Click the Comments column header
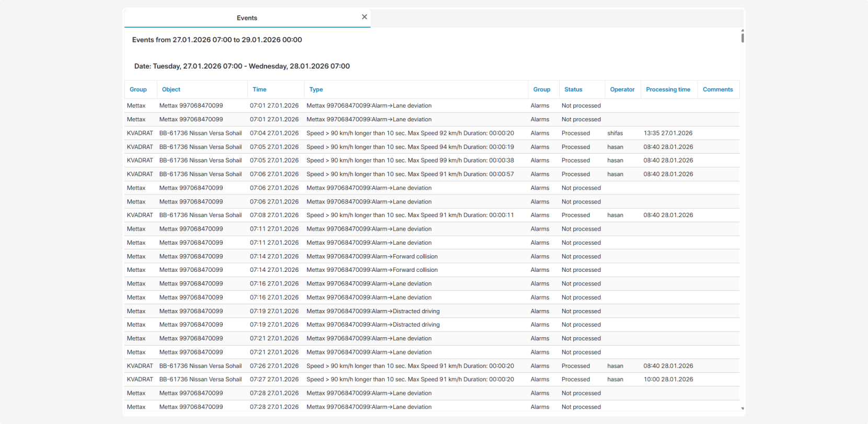The width and height of the screenshot is (868, 424). pyautogui.click(x=717, y=89)
